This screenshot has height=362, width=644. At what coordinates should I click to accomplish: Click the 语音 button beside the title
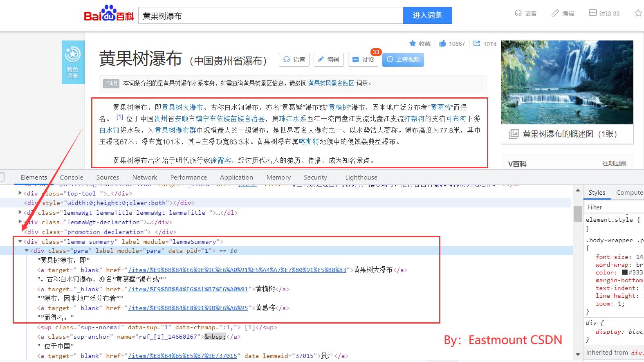coord(294,59)
